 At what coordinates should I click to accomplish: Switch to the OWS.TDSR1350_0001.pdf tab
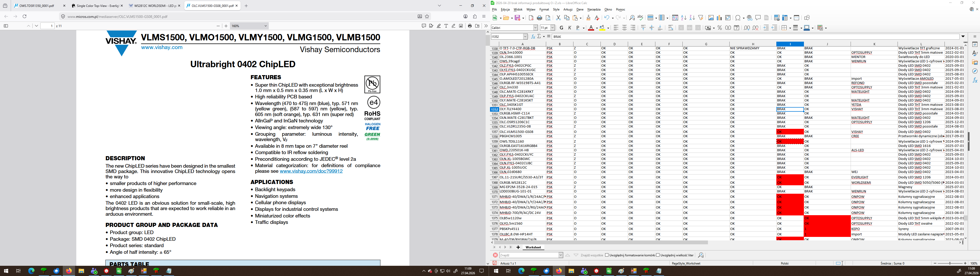point(40,6)
